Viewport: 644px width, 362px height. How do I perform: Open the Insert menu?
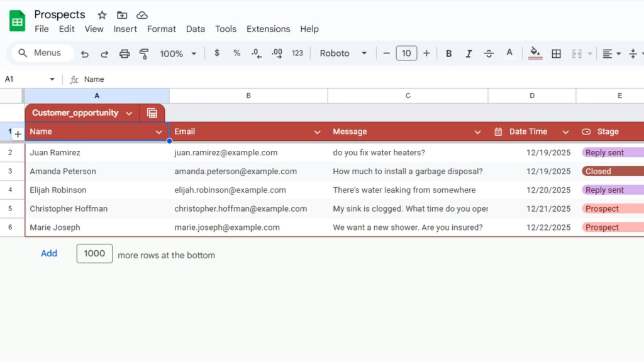(125, 29)
